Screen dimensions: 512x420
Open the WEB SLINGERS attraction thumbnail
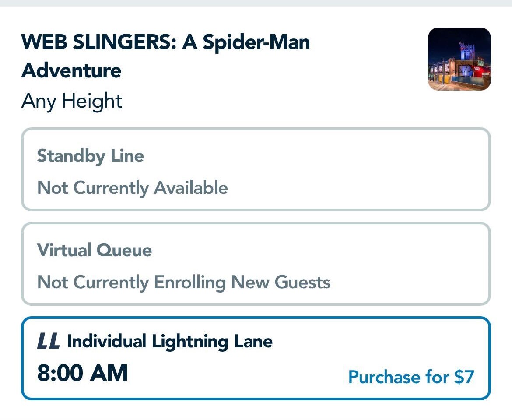tap(459, 59)
